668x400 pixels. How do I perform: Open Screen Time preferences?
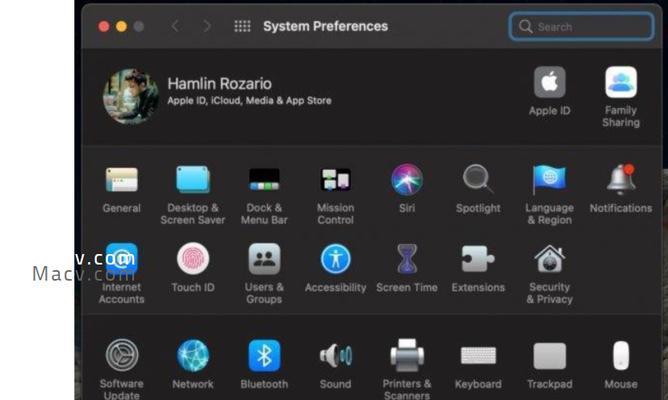coord(407,259)
